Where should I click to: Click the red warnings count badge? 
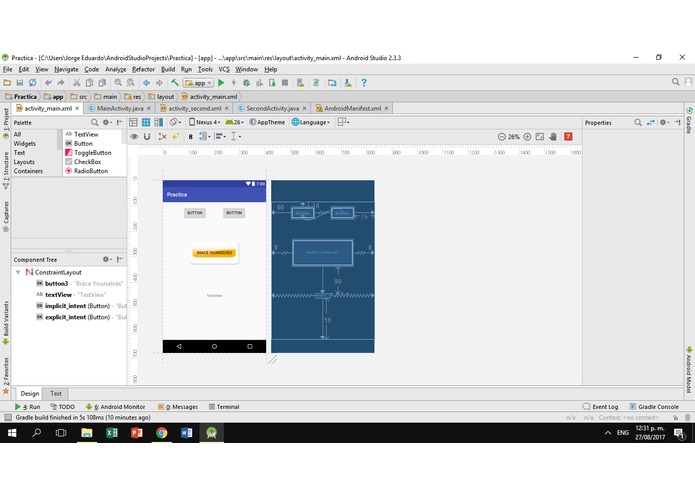coord(568,136)
